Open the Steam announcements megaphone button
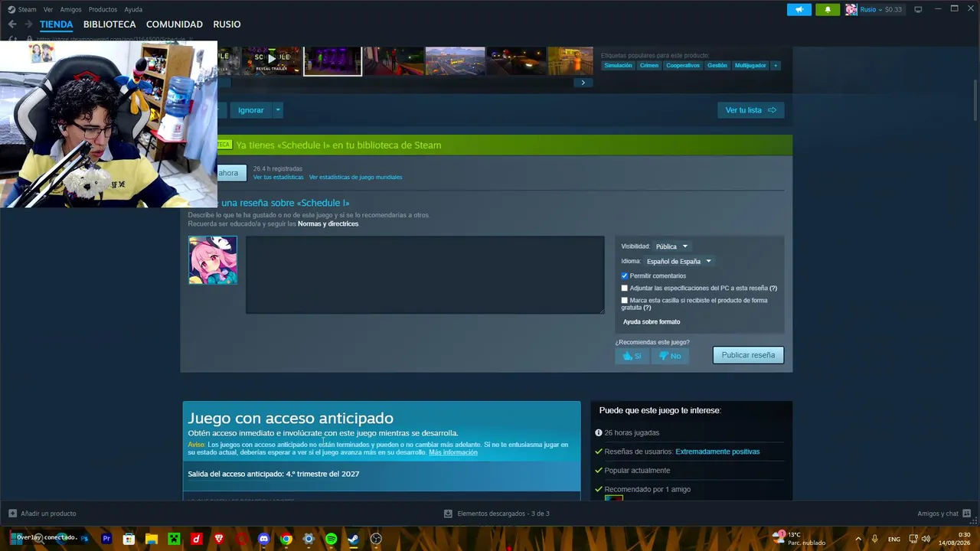 (799, 9)
